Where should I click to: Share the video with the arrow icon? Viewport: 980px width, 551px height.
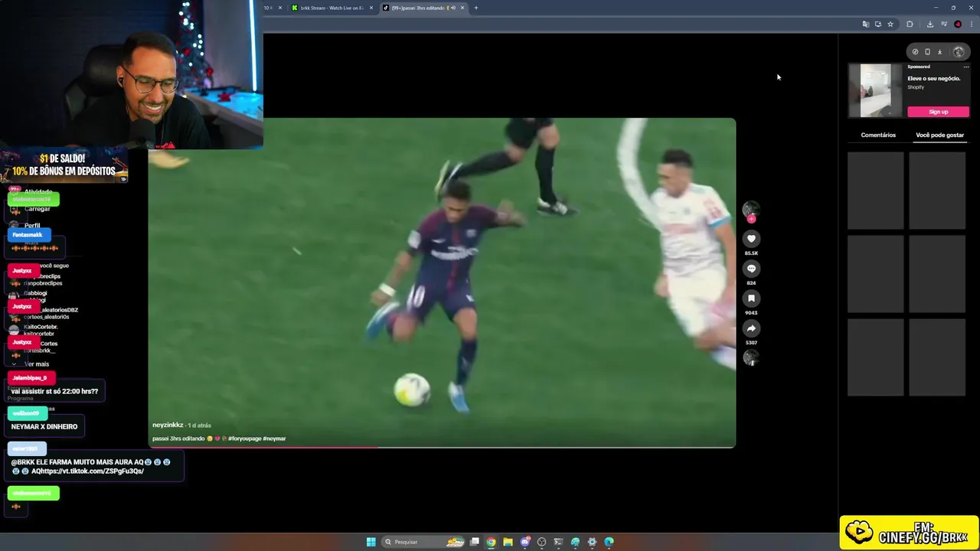(x=751, y=328)
